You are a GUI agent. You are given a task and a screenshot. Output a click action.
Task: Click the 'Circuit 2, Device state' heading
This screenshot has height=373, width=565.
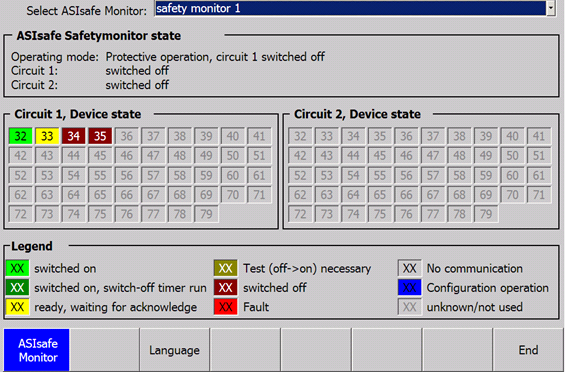pos(357,114)
